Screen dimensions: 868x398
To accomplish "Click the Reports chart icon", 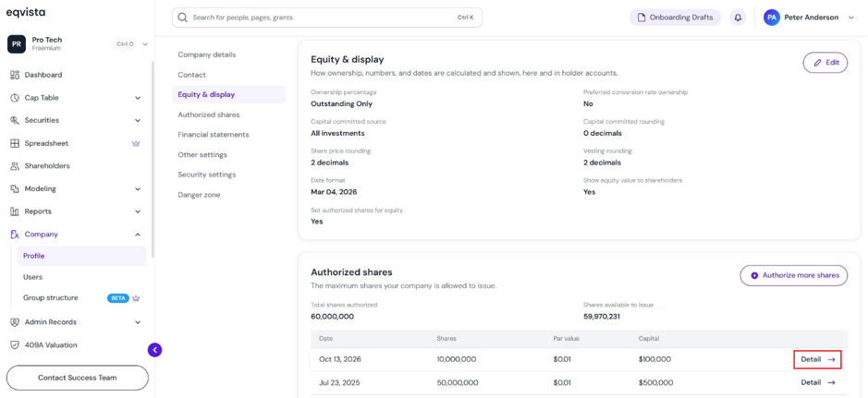I will pos(15,211).
